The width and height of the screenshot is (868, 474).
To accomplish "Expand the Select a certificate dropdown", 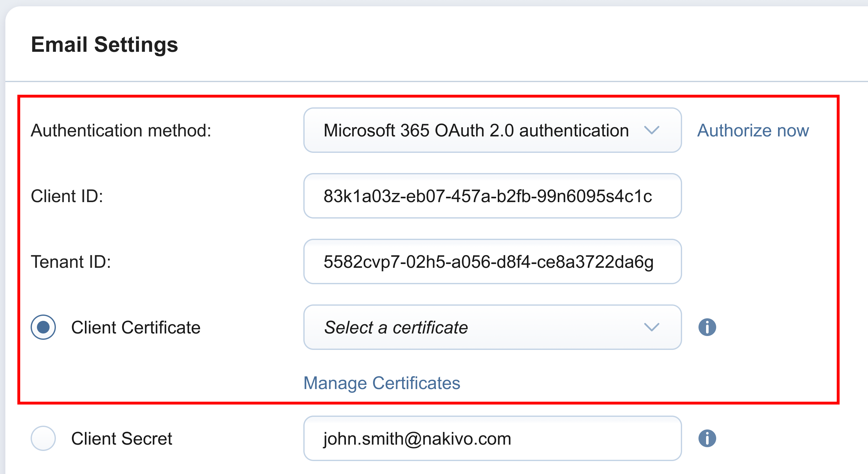I will tap(492, 327).
